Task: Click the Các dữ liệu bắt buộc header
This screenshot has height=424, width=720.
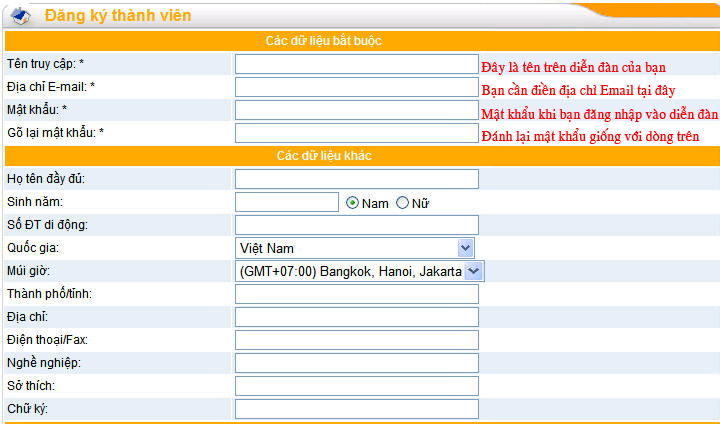Action: (324, 41)
